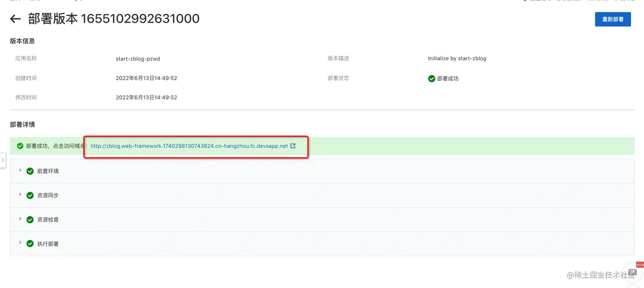
Task: Click the 版本信息 section heading
Action: click(x=23, y=41)
